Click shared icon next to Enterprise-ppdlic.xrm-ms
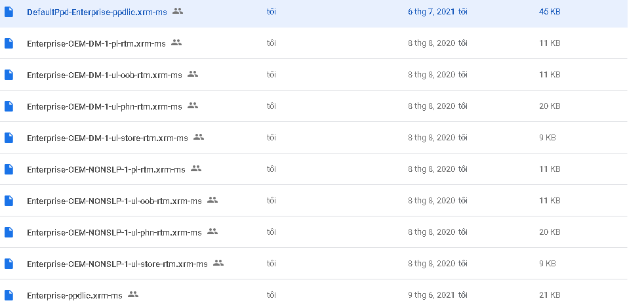This screenshot has height=307, width=644. point(133,295)
